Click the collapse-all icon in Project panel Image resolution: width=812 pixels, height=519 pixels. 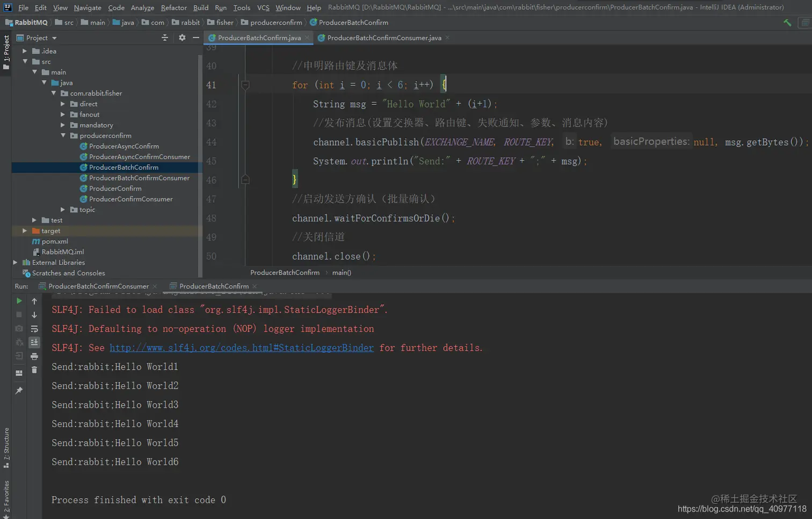coord(165,38)
